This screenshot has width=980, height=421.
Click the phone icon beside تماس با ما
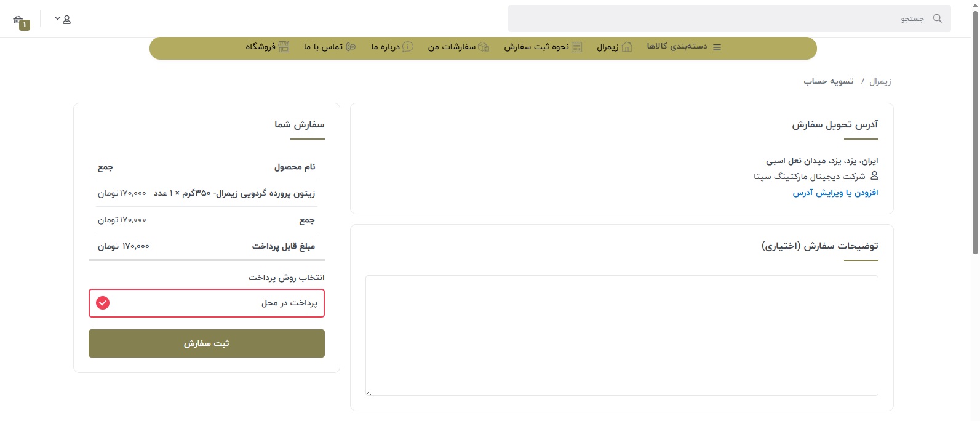point(351,47)
